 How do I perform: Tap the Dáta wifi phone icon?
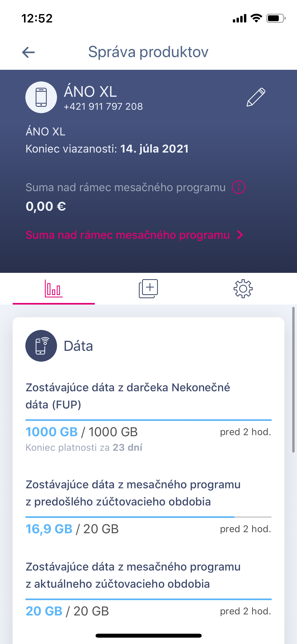tap(41, 346)
